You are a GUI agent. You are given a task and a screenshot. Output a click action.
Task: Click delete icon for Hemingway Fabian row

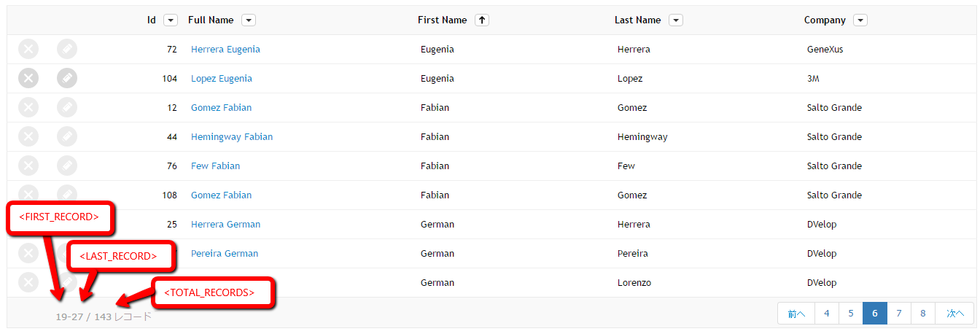click(x=28, y=136)
